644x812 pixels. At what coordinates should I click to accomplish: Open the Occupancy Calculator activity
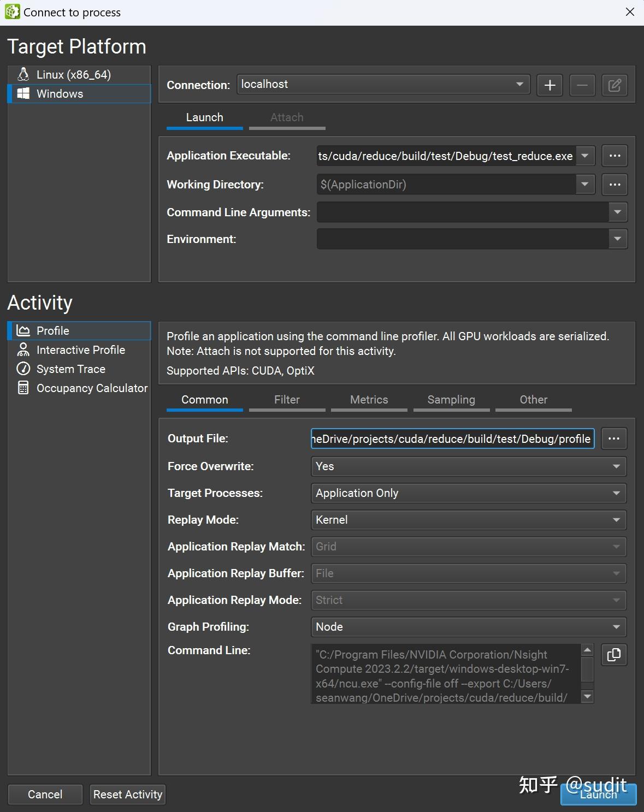click(91, 388)
